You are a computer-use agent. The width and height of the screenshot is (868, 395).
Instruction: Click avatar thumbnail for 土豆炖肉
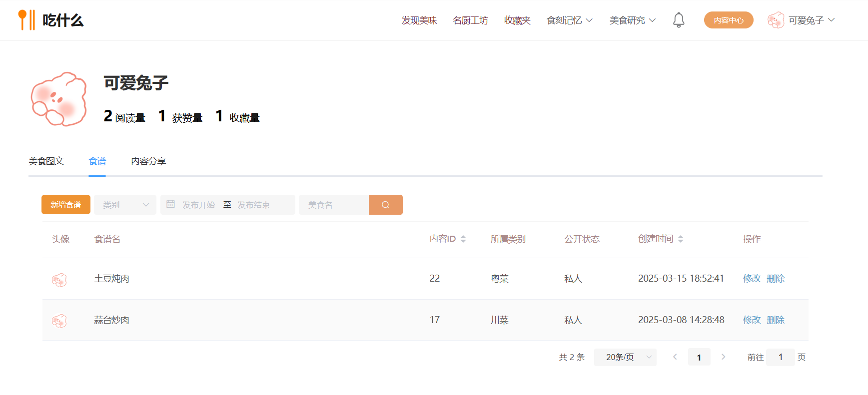tap(59, 279)
